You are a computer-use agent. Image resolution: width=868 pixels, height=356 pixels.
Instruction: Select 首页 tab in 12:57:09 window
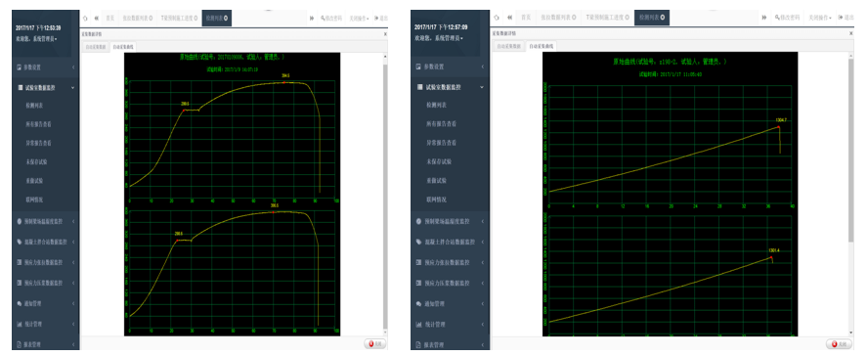tap(526, 18)
